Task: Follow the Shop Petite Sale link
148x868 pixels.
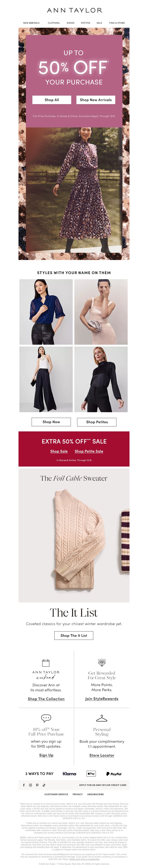Action: [89, 451]
